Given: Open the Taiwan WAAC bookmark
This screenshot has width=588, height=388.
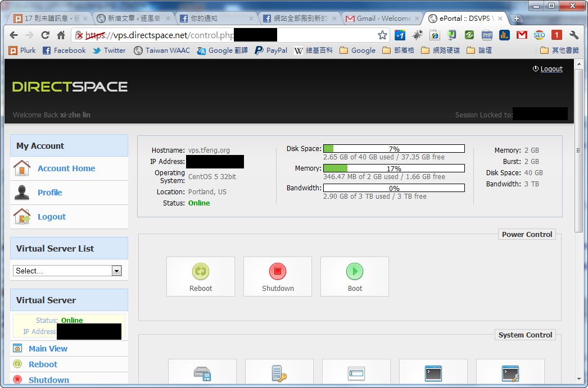Looking at the screenshot, I should (162, 51).
